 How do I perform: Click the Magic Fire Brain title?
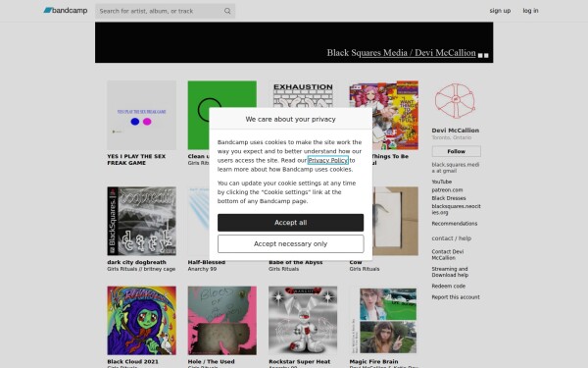tap(373, 361)
